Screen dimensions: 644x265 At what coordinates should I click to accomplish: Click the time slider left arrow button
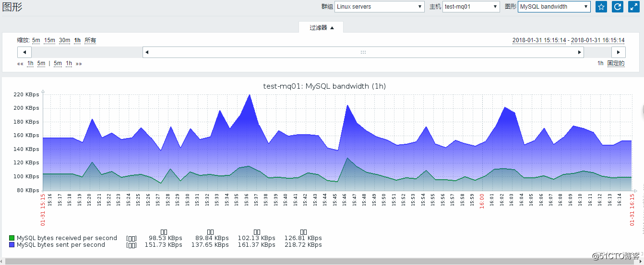click(24, 52)
